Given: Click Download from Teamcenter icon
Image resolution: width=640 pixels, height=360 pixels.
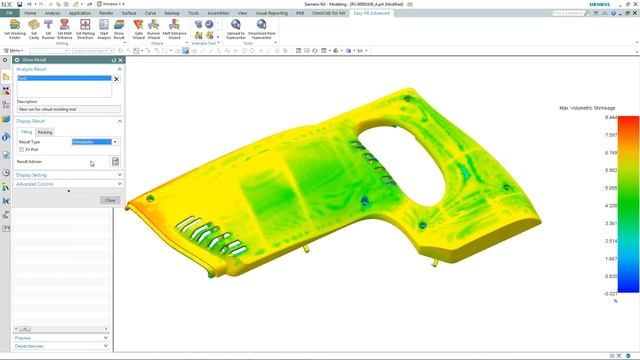Looking at the screenshot, I should point(261,25).
